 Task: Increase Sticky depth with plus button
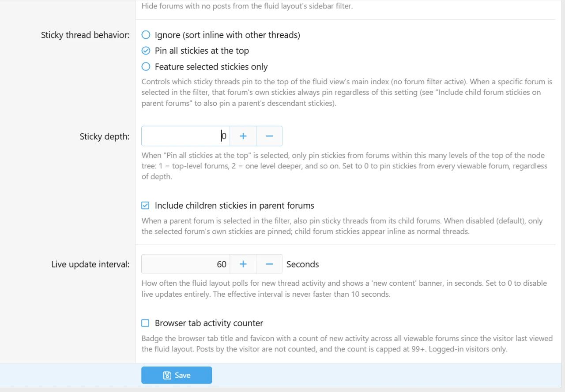tap(243, 136)
